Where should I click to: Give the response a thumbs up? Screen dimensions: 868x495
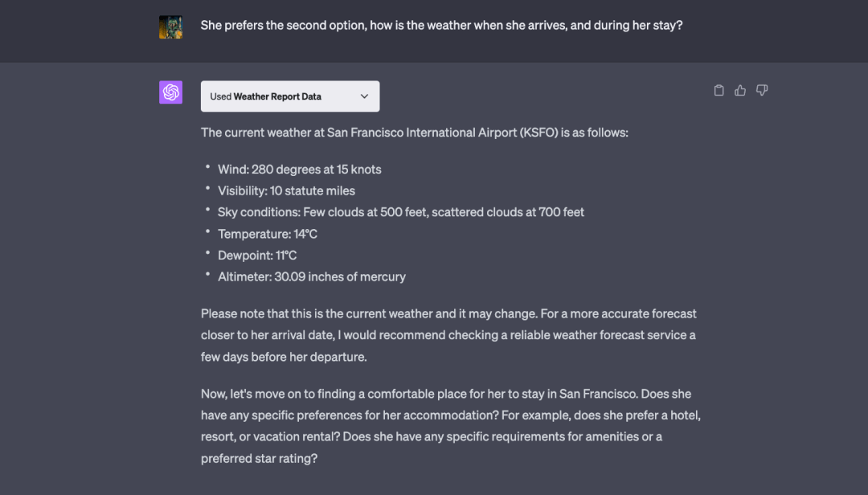[x=740, y=91]
